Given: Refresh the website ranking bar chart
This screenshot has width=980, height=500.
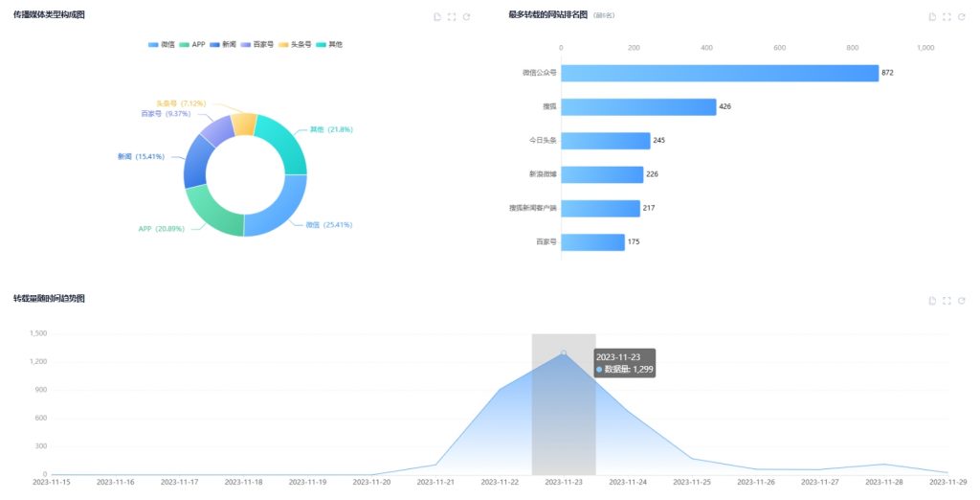Looking at the screenshot, I should 961,16.
